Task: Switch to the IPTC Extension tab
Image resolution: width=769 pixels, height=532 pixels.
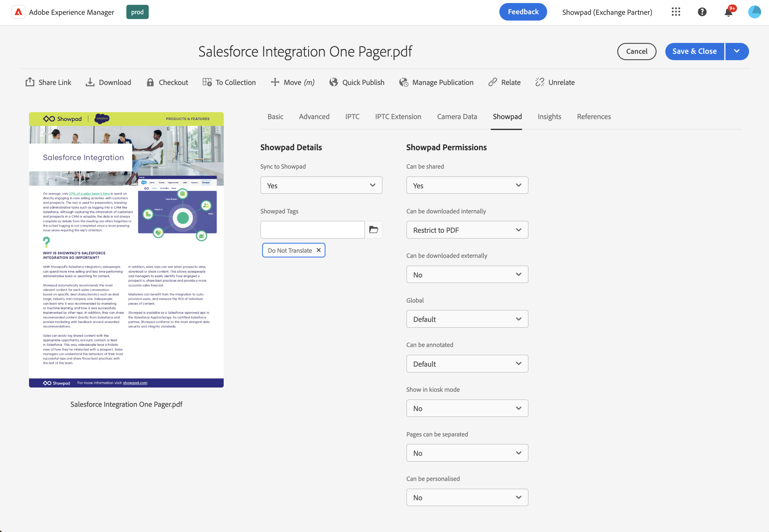Action: click(x=398, y=116)
